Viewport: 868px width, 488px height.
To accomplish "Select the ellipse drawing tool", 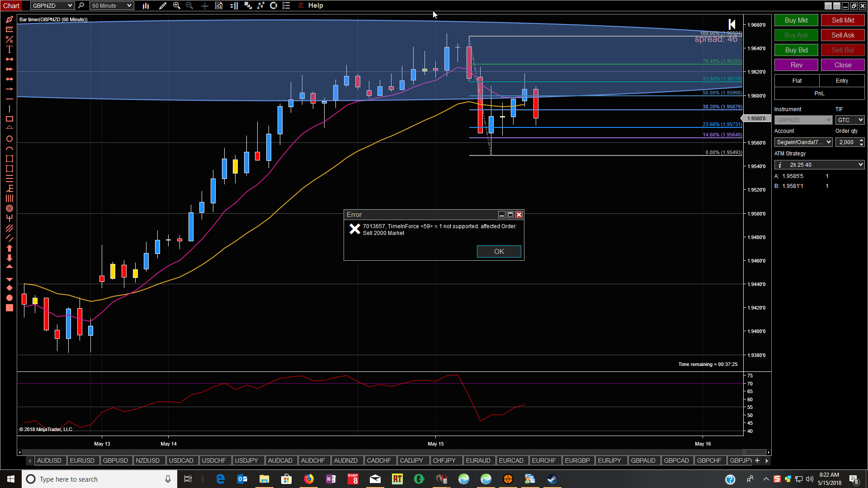I will click(x=9, y=139).
